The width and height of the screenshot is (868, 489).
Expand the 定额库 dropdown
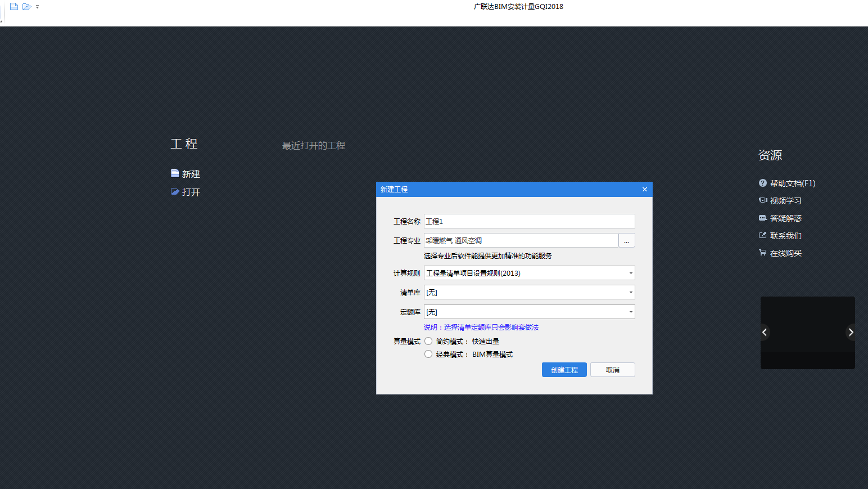(631, 312)
